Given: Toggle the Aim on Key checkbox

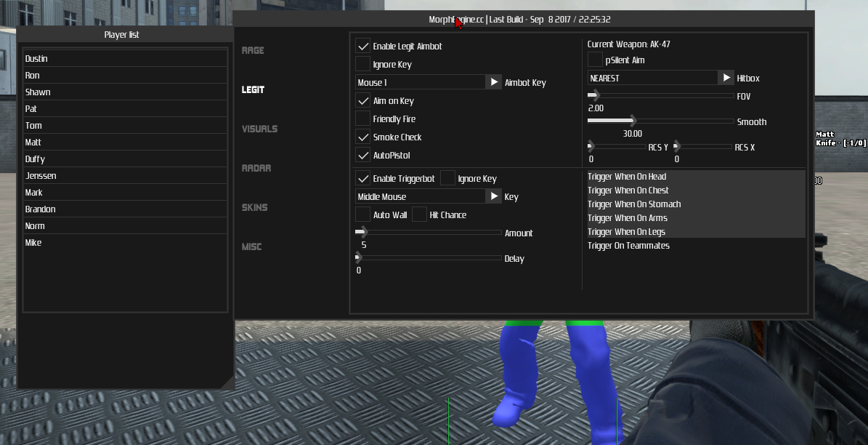Looking at the screenshot, I should tap(363, 101).
